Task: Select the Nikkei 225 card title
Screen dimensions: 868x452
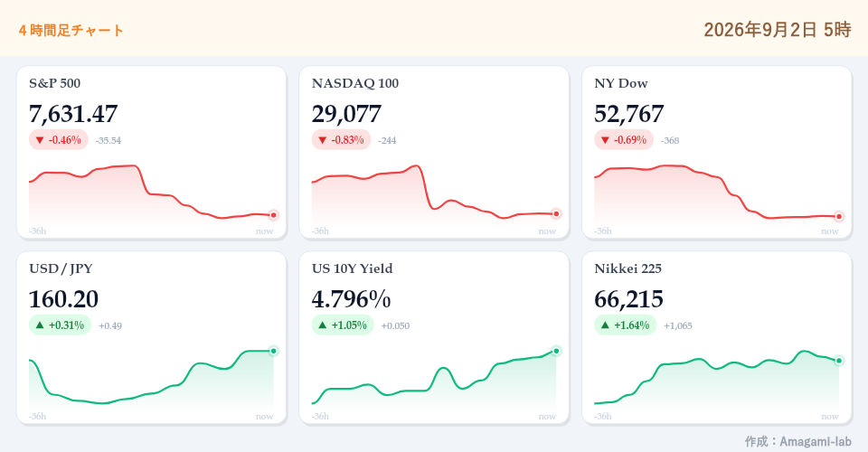Action: click(627, 268)
